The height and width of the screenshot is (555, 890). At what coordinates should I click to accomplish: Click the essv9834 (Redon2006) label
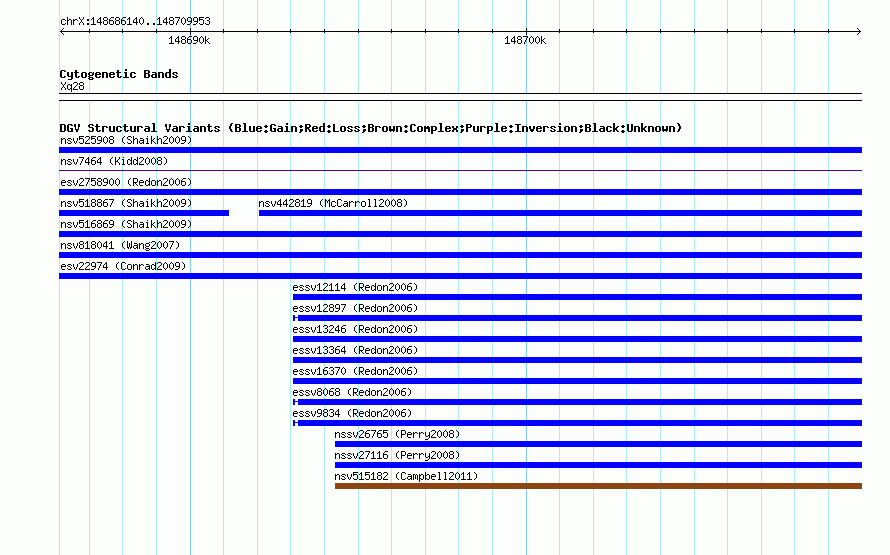(352, 413)
